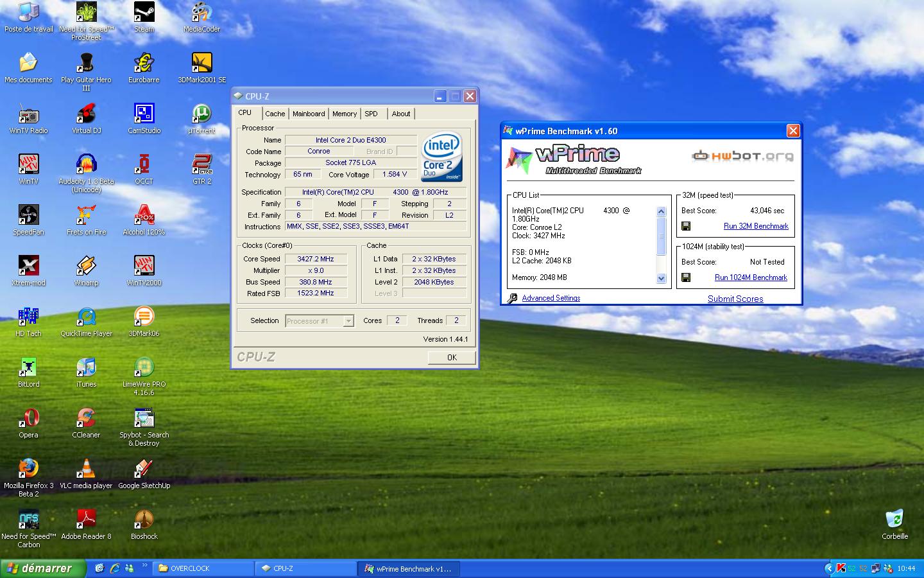
Task: Launch Bioshock desktop shortcut
Action: [144, 525]
